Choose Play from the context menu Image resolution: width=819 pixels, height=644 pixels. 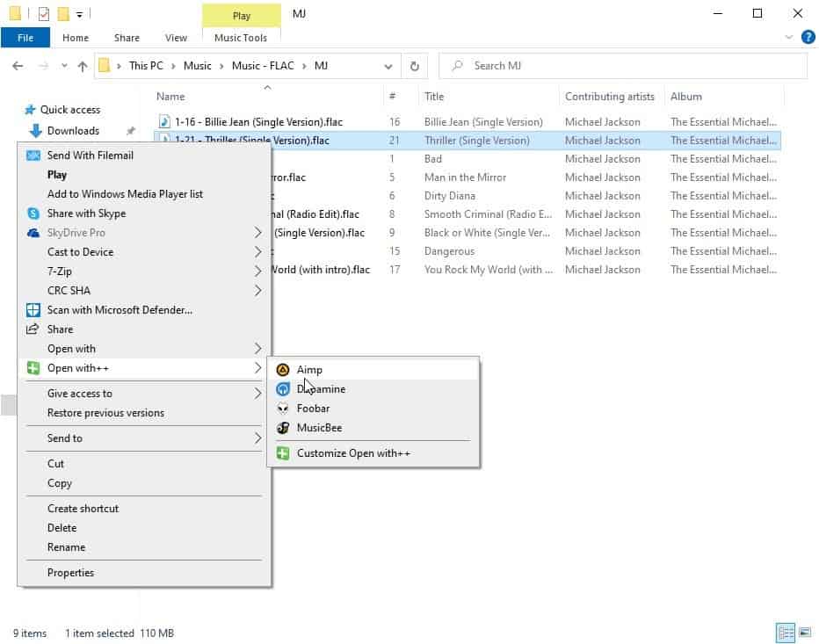[144, 175]
